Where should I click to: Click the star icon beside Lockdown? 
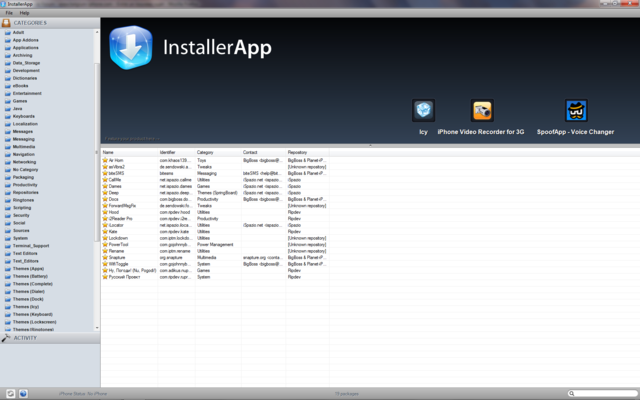click(x=105, y=238)
